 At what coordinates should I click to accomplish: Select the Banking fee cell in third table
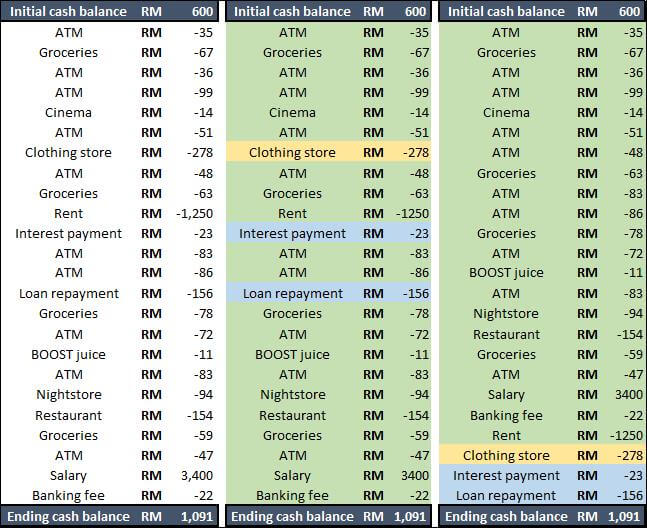pos(506,415)
